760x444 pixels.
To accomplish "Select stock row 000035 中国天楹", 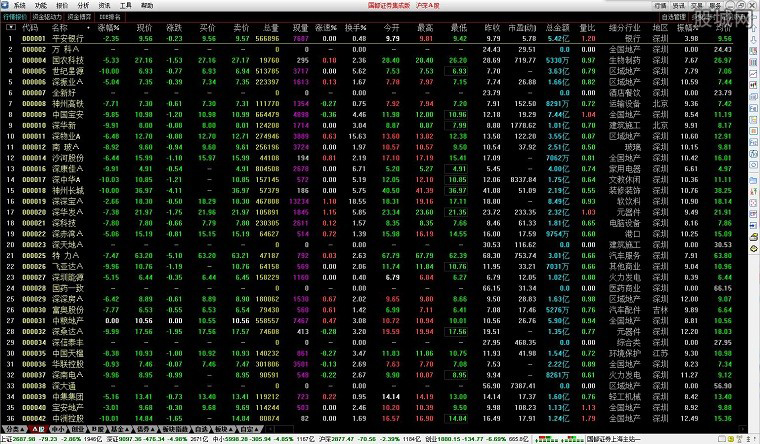I will 368,353.
